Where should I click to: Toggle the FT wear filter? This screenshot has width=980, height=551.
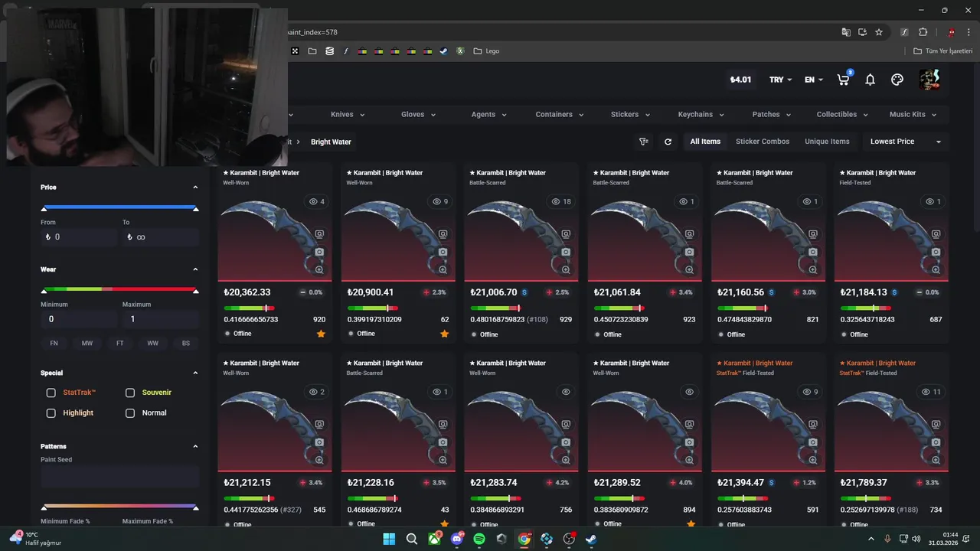click(120, 344)
